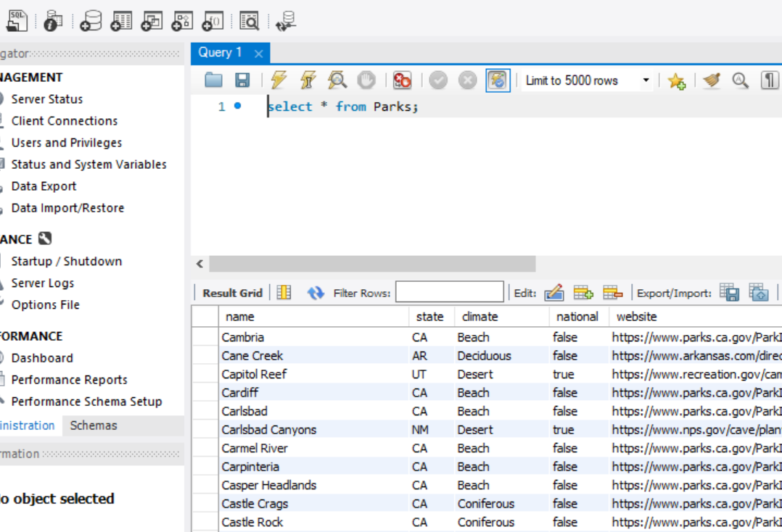The width and height of the screenshot is (782, 532).
Task: Toggle the auto-commit mode button
Action: 498,80
